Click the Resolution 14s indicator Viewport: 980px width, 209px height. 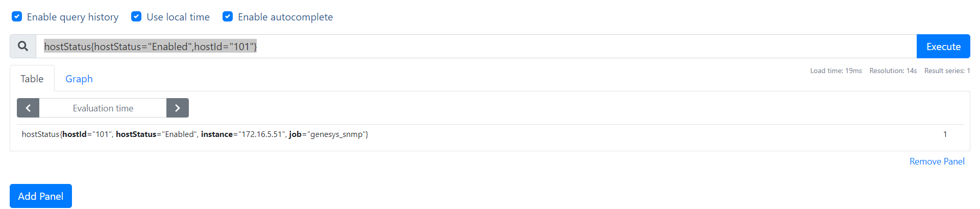click(x=893, y=71)
